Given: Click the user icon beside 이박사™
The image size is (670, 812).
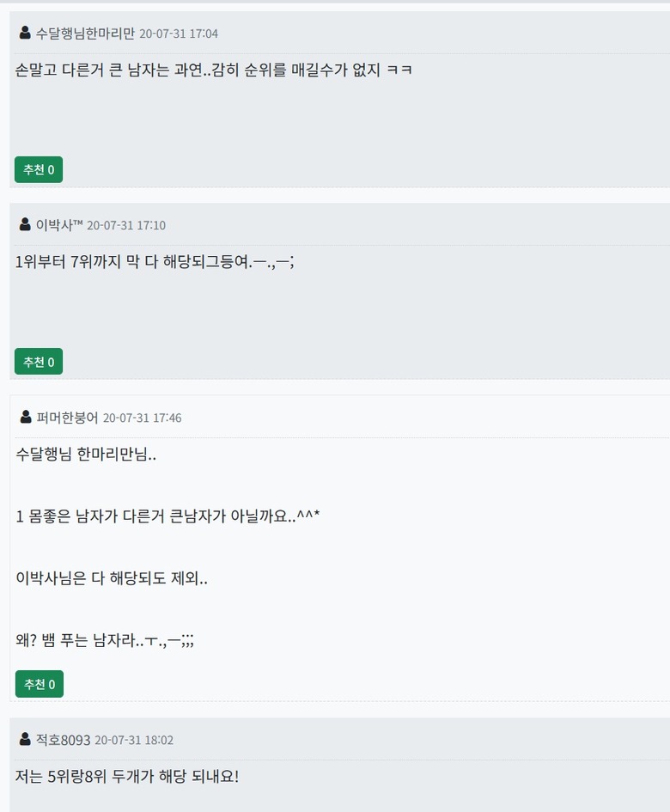Looking at the screenshot, I should coord(25,224).
